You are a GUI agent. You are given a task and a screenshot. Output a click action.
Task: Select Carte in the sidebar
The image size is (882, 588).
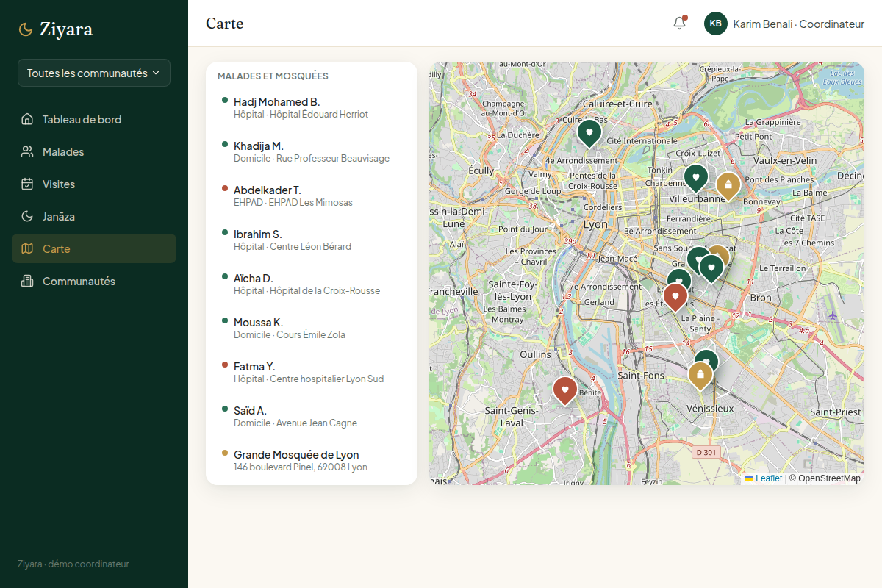pos(94,248)
